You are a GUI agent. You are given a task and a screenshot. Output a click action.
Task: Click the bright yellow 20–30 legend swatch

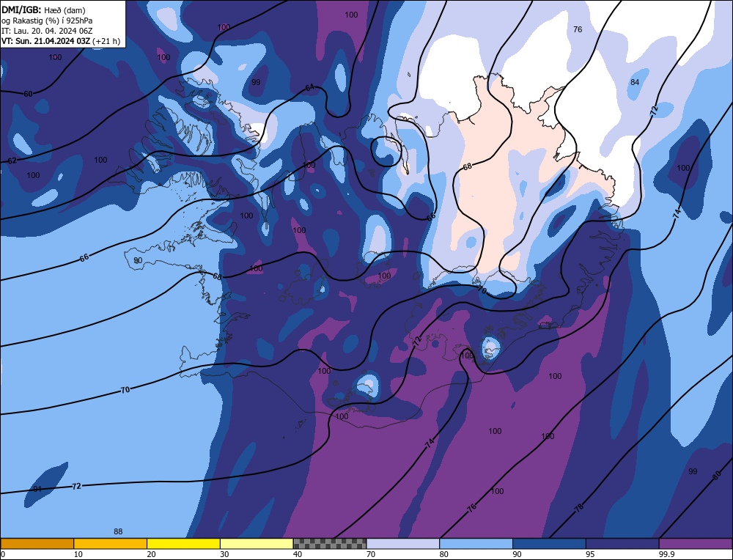pyautogui.click(x=183, y=544)
